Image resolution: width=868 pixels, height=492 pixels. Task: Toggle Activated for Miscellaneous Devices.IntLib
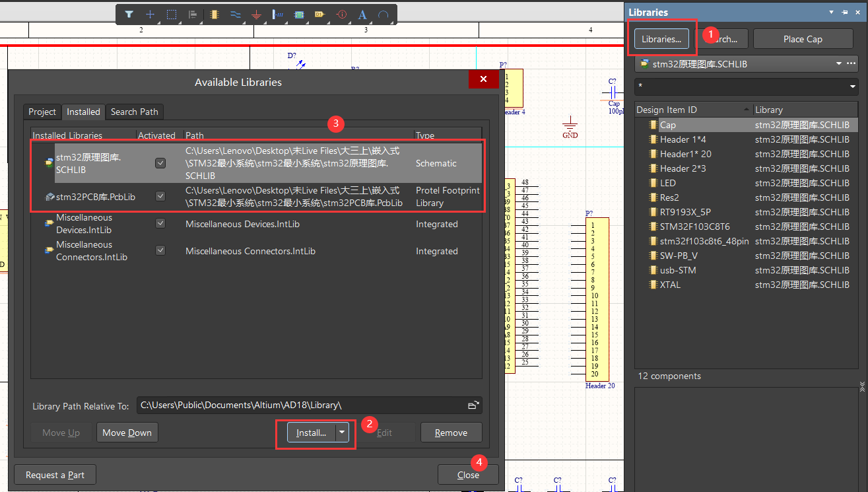(160, 224)
